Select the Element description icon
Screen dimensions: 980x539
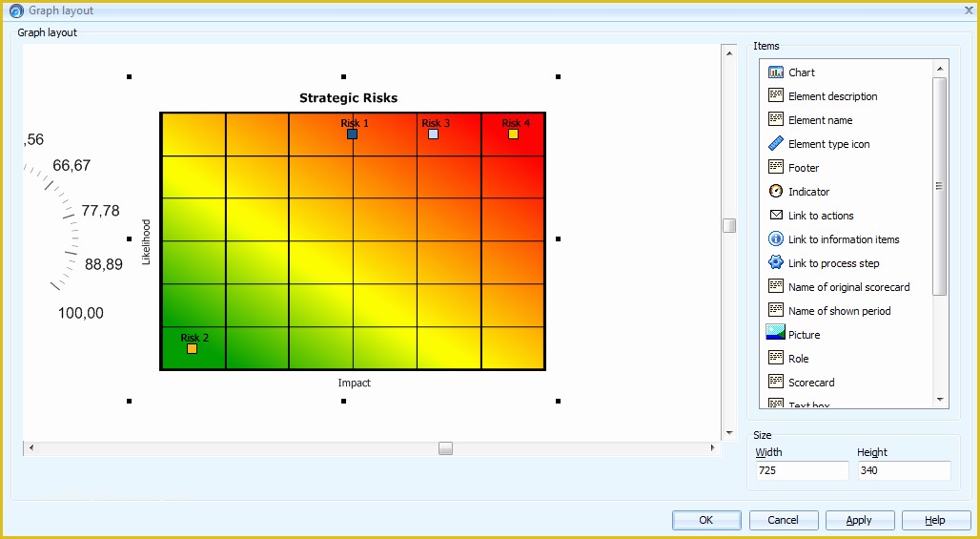click(x=776, y=95)
